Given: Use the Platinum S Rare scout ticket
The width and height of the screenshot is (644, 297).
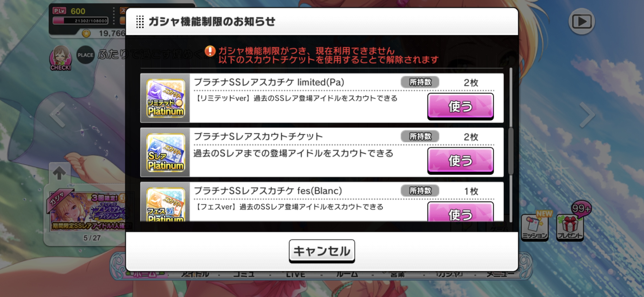Looking at the screenshot, I should [x=460, y=160].
